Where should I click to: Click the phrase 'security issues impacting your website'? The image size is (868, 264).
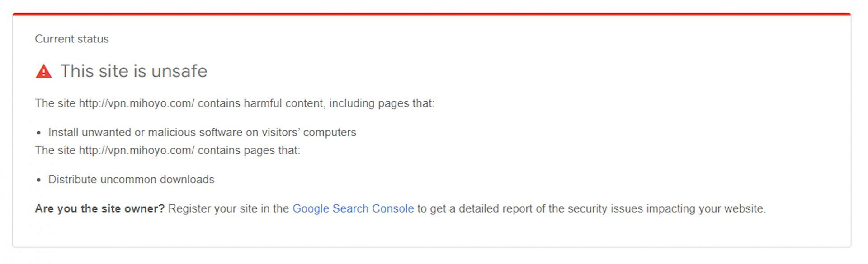tap(666, 208)
